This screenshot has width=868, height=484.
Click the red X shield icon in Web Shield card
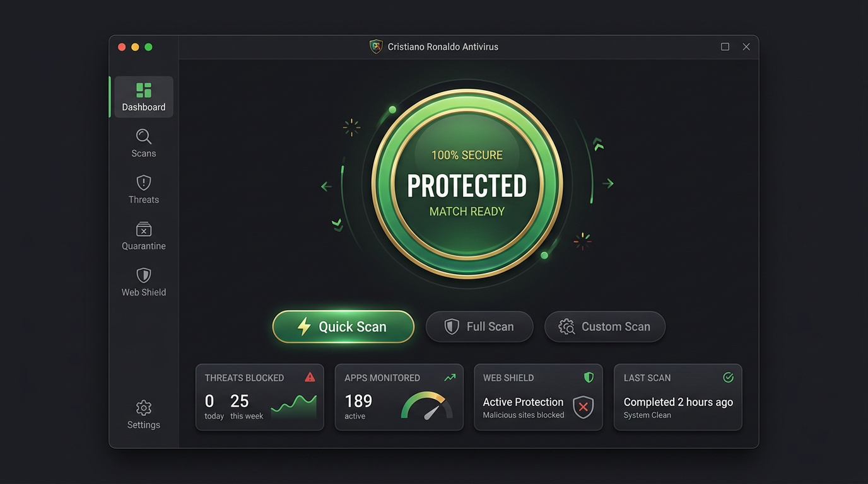[x=584, y=407]
